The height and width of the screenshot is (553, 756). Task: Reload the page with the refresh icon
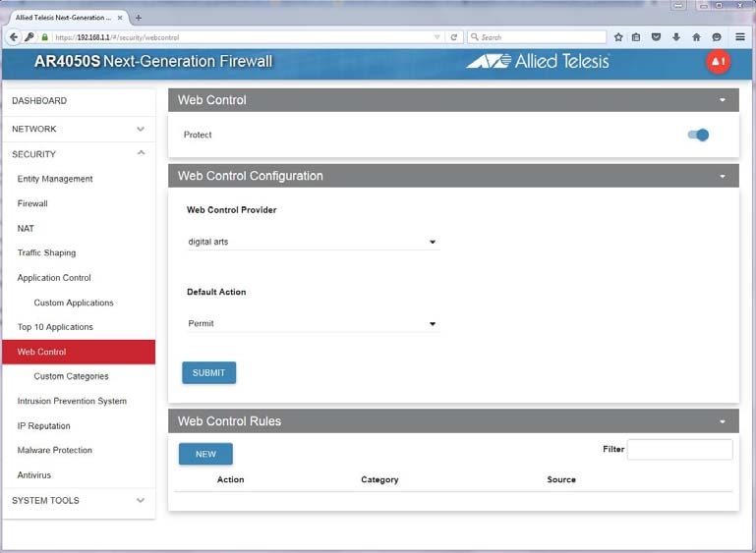(x=453, y=37)
